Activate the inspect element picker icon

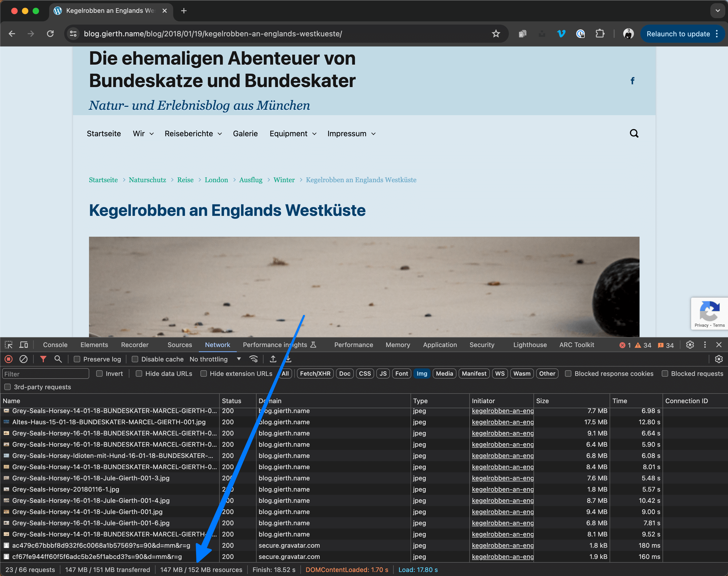(x=9, y=345)
